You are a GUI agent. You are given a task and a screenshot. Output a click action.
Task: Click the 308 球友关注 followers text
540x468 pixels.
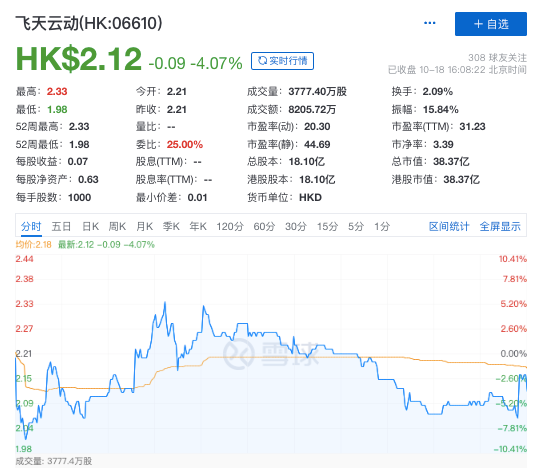(497, 58)
